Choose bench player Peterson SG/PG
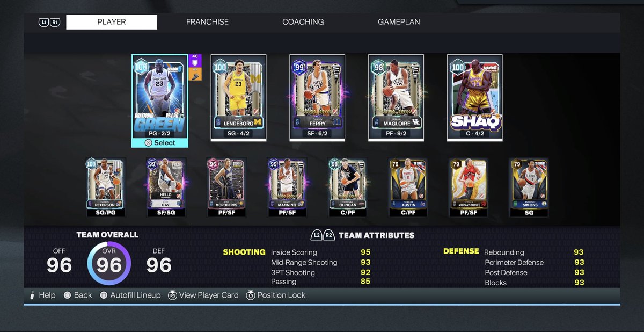Viewport: 644px width, 332px height. (x=106, y=187)
